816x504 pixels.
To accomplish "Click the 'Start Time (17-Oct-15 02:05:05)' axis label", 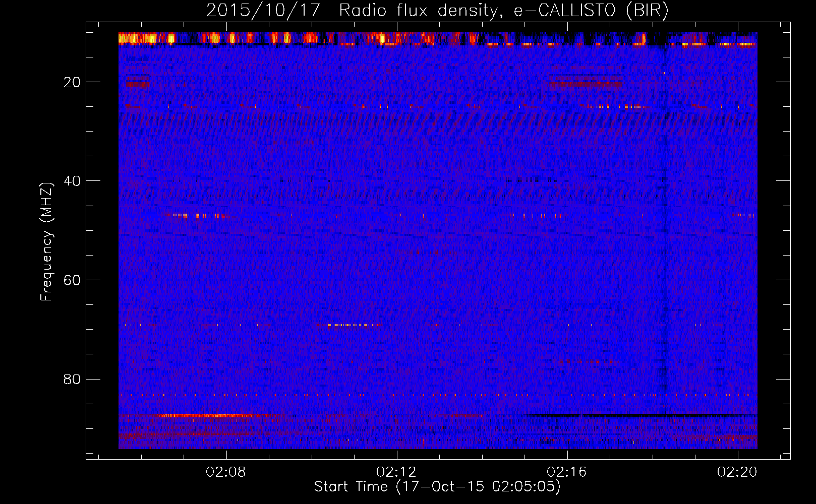I will pos(437,487).
